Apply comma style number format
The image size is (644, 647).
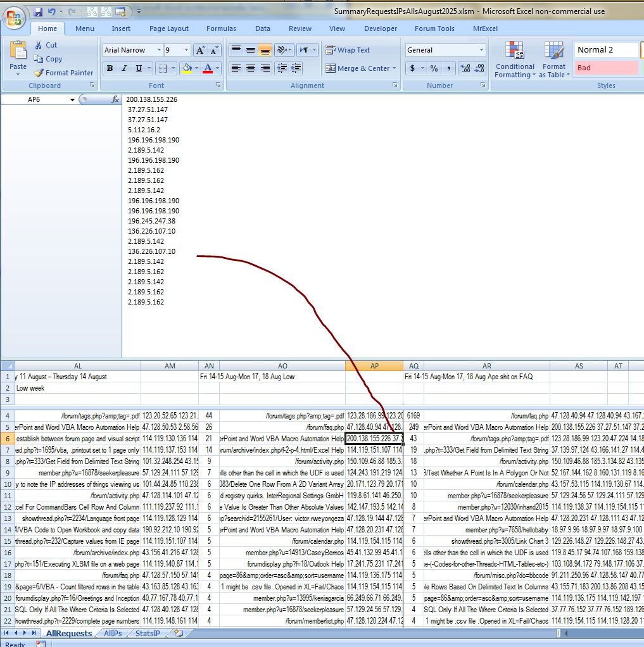[x=449, y=68]
